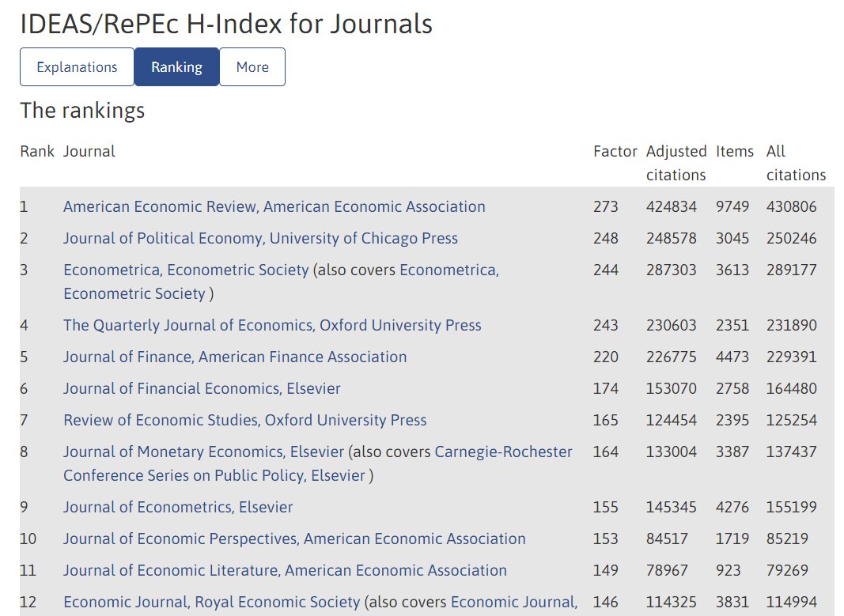The width and height of the screenshot is (844, 616).
Task: Select adjusted citations value 153070
Action: point(672,389)
